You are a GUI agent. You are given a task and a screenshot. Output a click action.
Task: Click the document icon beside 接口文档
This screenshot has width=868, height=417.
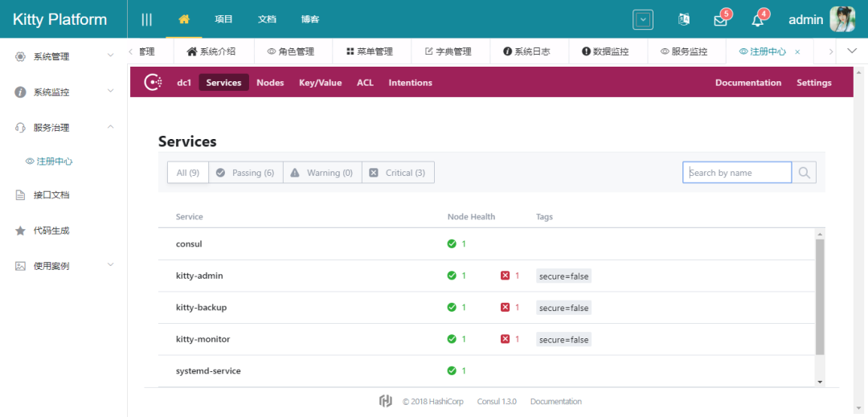(x=20, y=195)
